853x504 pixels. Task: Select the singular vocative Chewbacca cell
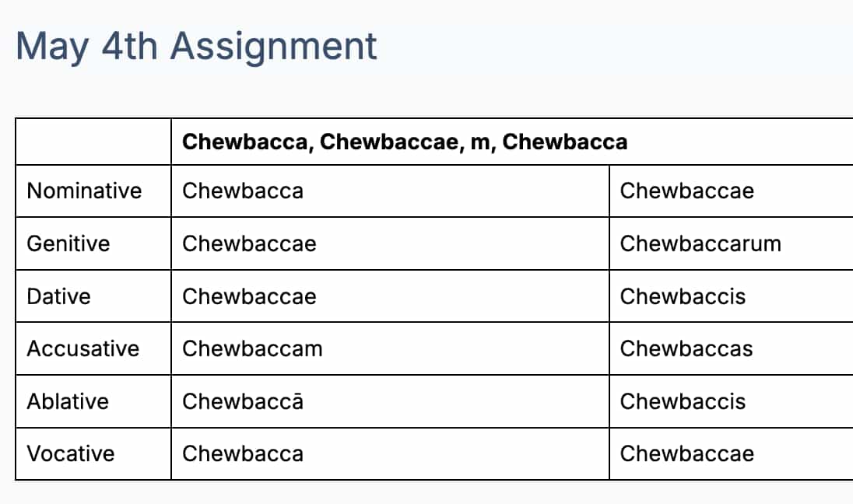click(390, 453)
